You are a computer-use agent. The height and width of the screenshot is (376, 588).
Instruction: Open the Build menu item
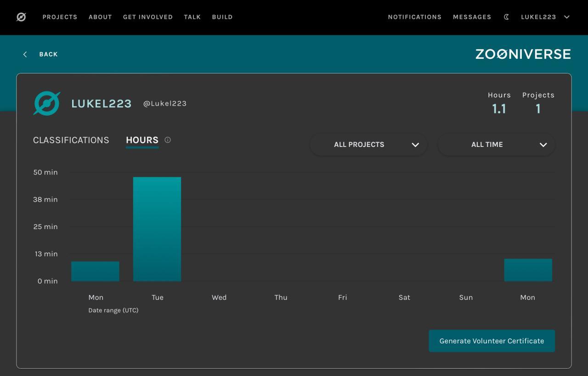click(222, 17)
